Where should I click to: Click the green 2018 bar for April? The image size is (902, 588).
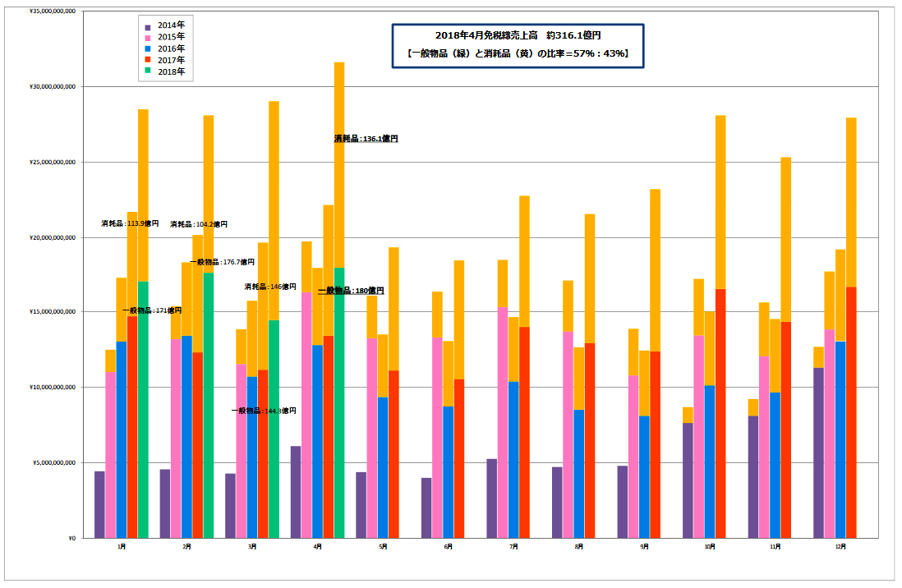click(x=339, y=402)
